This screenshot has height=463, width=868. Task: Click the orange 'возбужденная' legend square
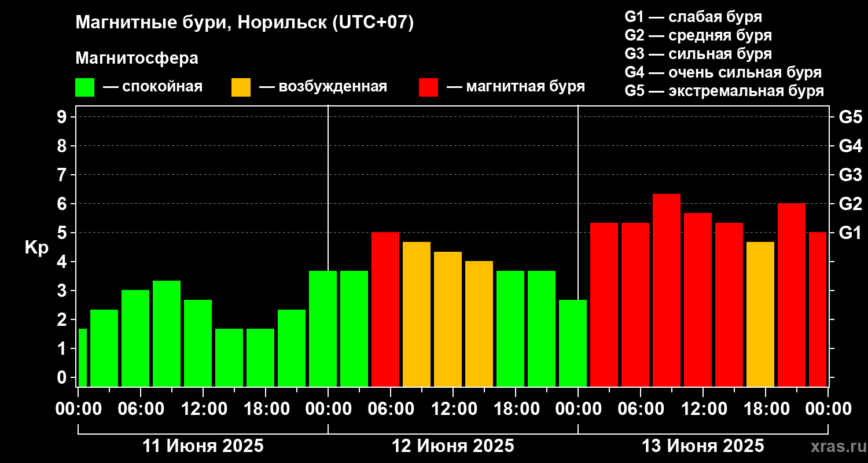coord(241,87)
